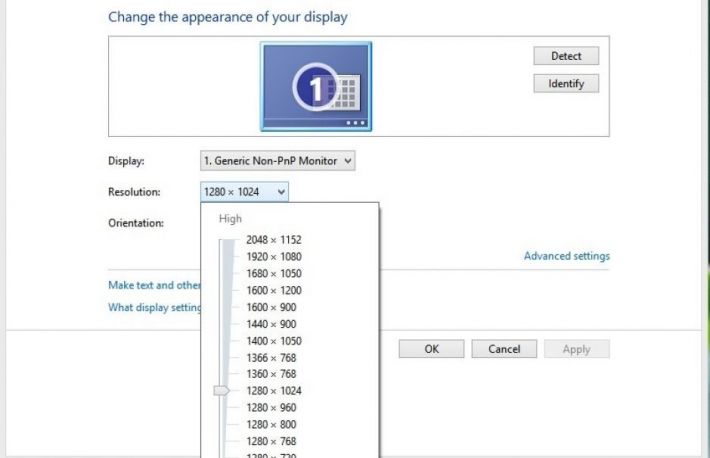This screenshot has width=710, height=458.
Task: Choose 1440 × 900 in the list
Action: tap(270, 324)
